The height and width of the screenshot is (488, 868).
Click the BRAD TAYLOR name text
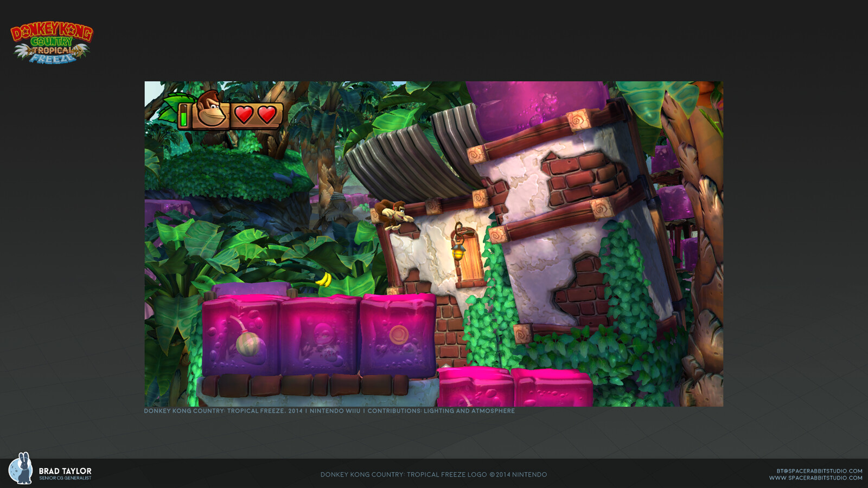coord(65,471)
